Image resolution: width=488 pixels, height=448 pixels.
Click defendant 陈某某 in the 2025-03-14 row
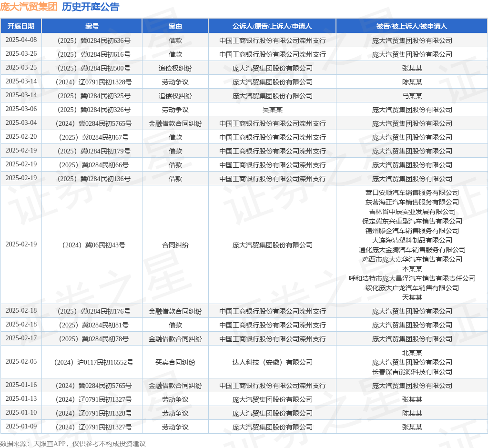[412, 82]
